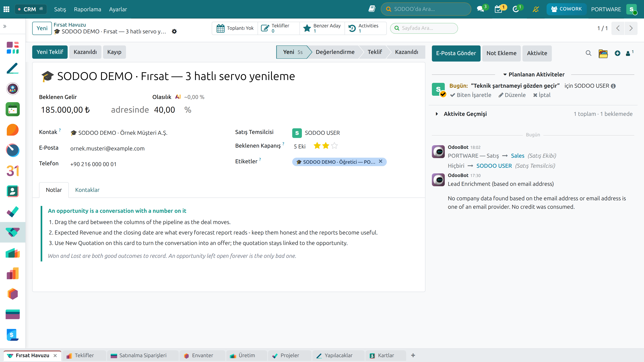The height and width of the screenshot is (362, 644).
Task: Expand the left sidebar with double chevron
Action: tap(5, 26)
